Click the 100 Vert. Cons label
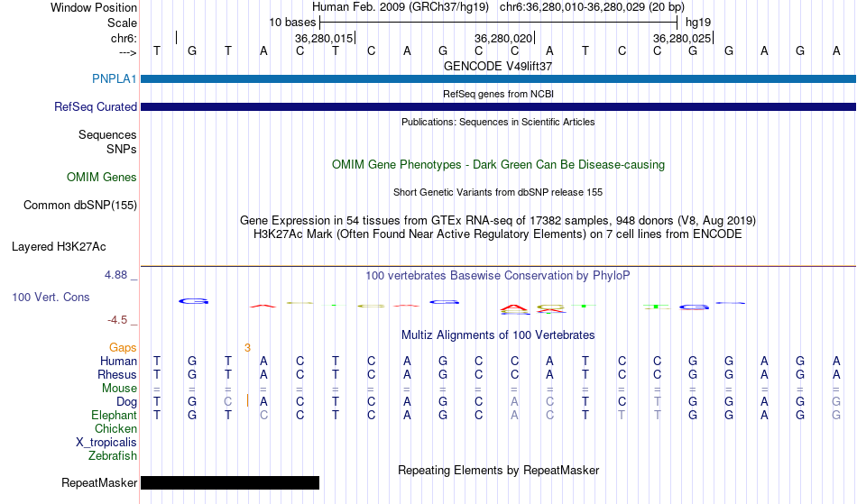Viewport: 857px width, 504px height. click(x=51, y=297)
